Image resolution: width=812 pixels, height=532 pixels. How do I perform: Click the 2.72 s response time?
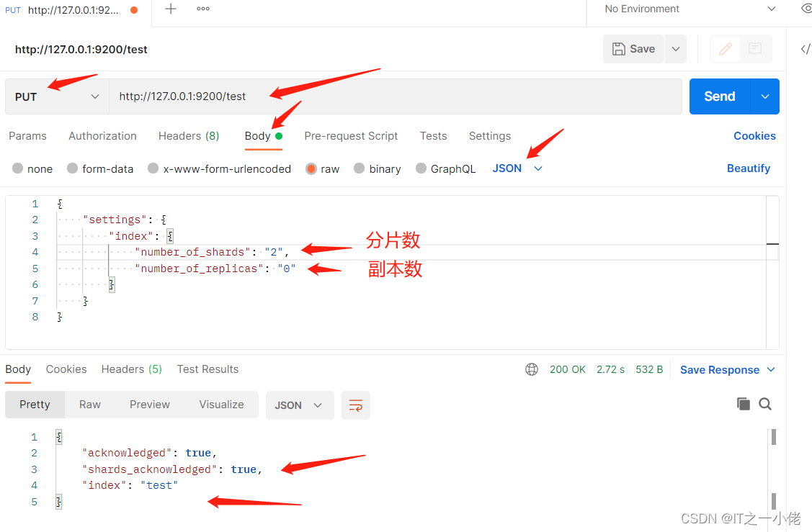click(x=610, y=369)
